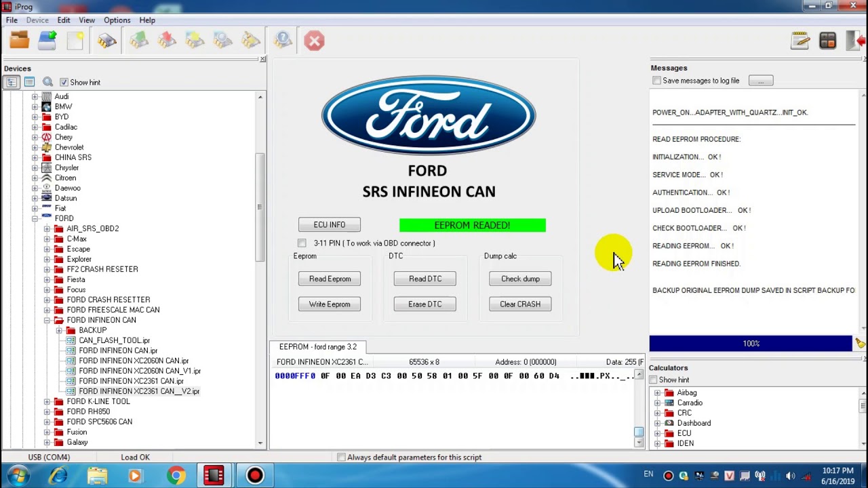Select CAN_FLASH_TOOL.ipr script
868x488 pixels.
(114, 340)
